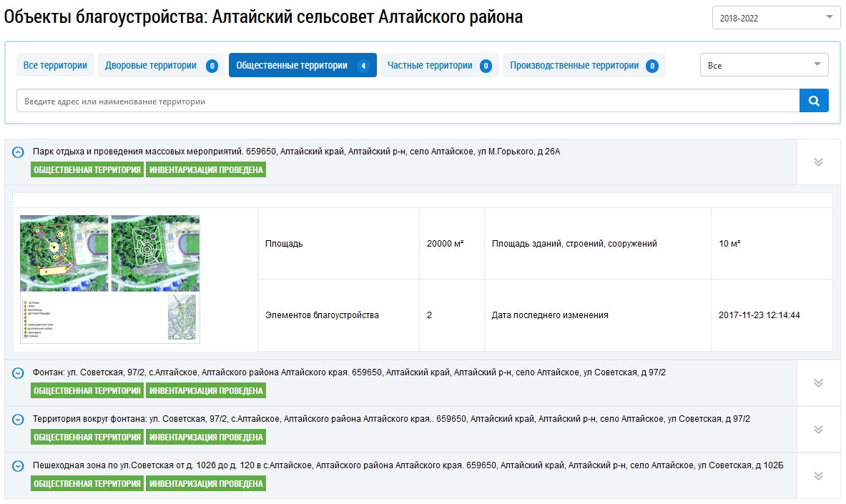Switch to Все территории tab

click(55, 65)
